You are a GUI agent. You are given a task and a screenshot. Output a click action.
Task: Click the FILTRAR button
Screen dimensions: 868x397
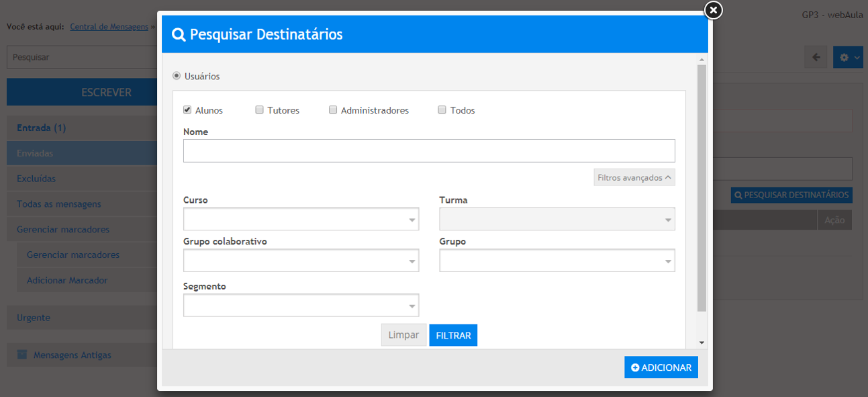coord(453,335)
